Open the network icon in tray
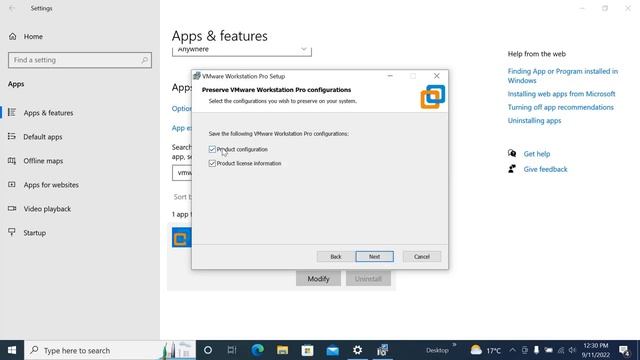This screenshot has height=360, width=640. (x=561, y=350)
